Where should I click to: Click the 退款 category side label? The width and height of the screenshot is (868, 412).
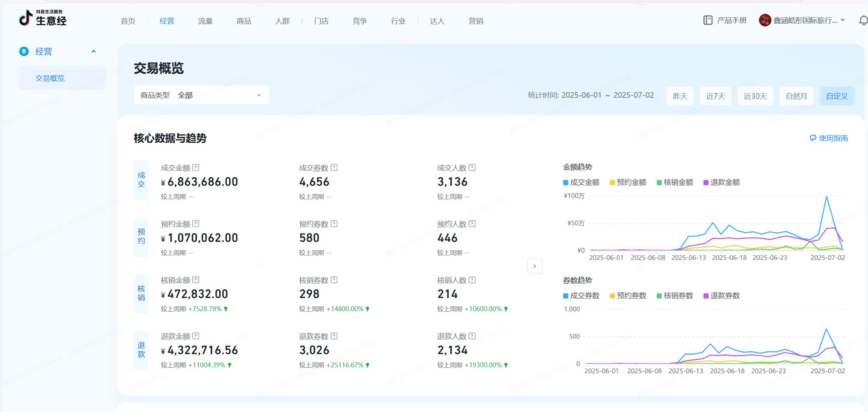(141, 350)
